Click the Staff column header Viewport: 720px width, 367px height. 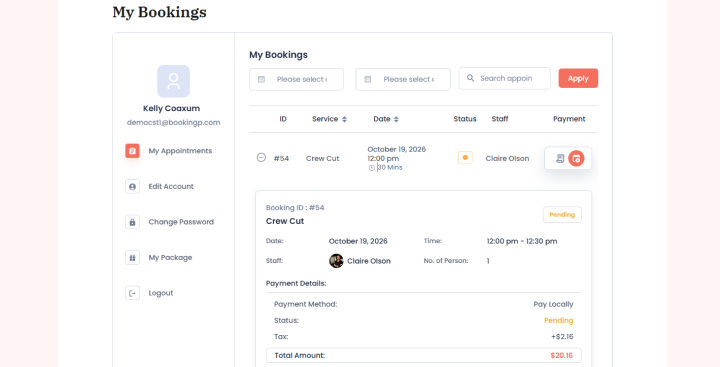point(500,119)
